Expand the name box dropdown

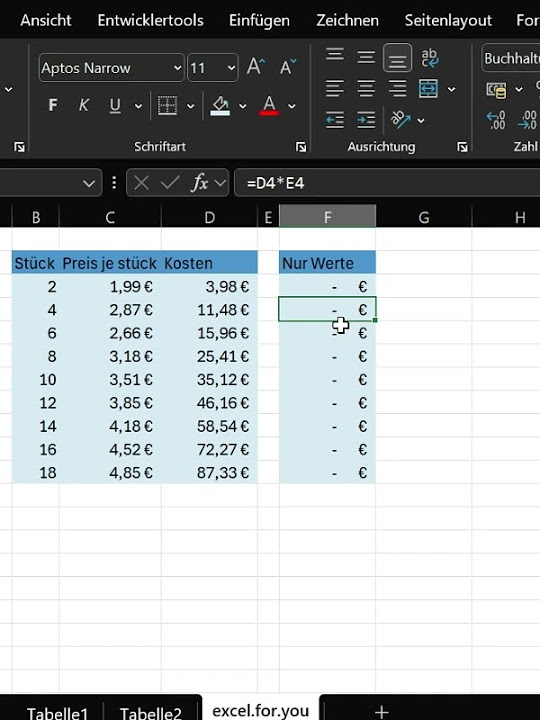89,184
